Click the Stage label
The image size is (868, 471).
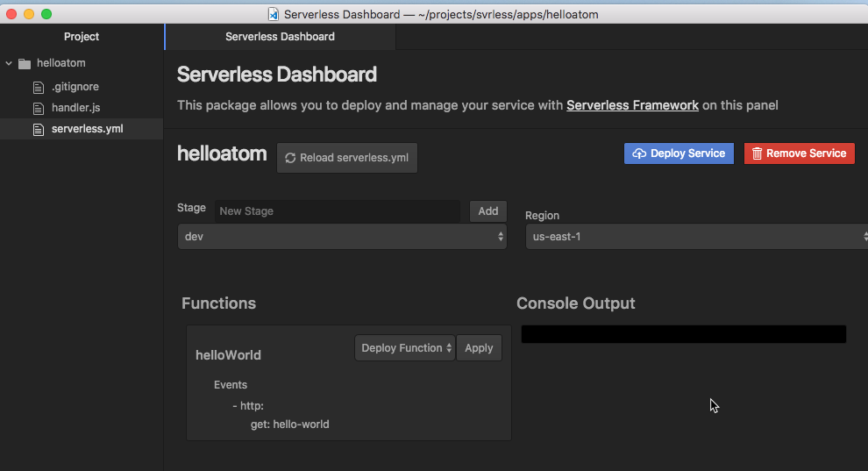191,208
